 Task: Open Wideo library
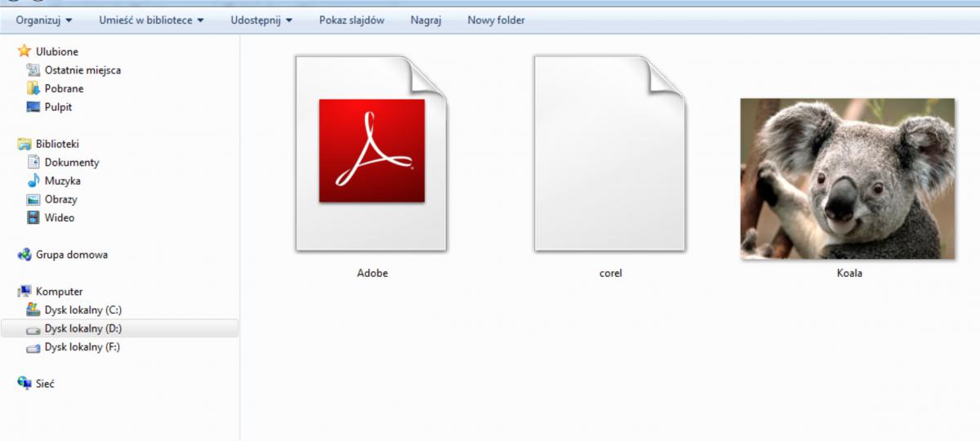coord(59,218)
